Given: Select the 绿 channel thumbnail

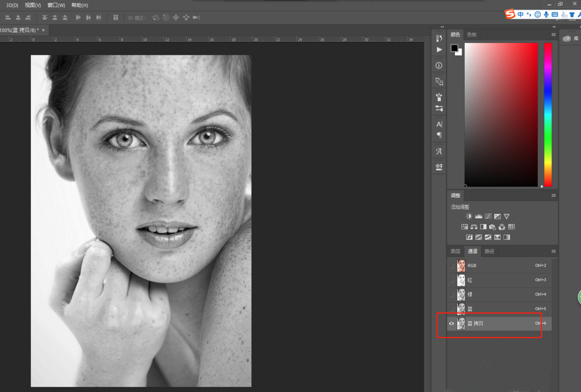Looking at the screenshot, I should coord(461,294).
